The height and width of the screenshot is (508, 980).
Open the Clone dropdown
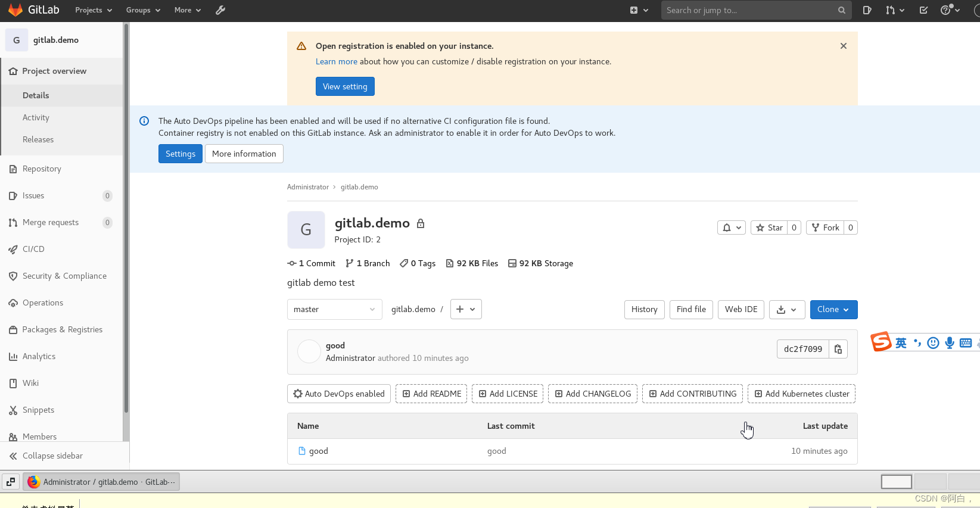coord(833,309)
